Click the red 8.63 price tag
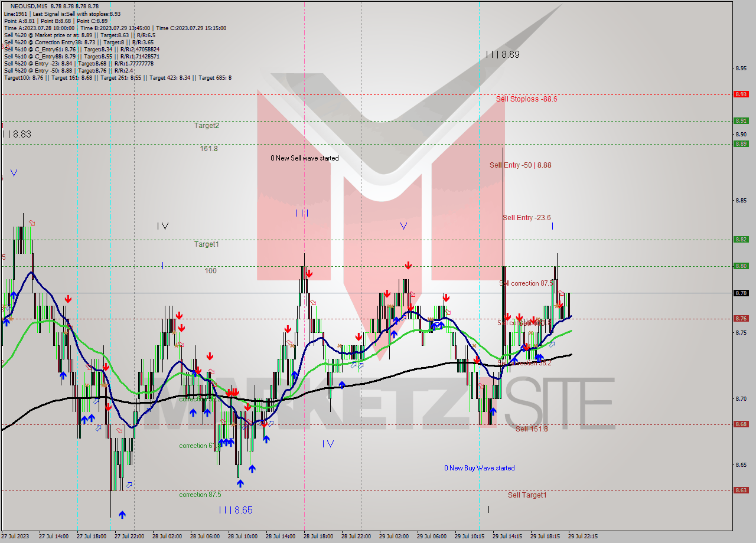 coord(741,490)
